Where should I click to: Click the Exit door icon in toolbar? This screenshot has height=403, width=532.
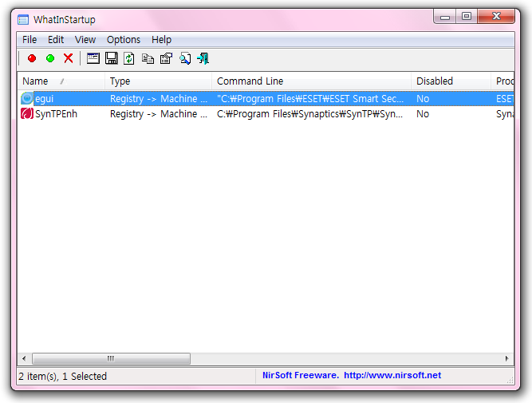pos(203,58)
